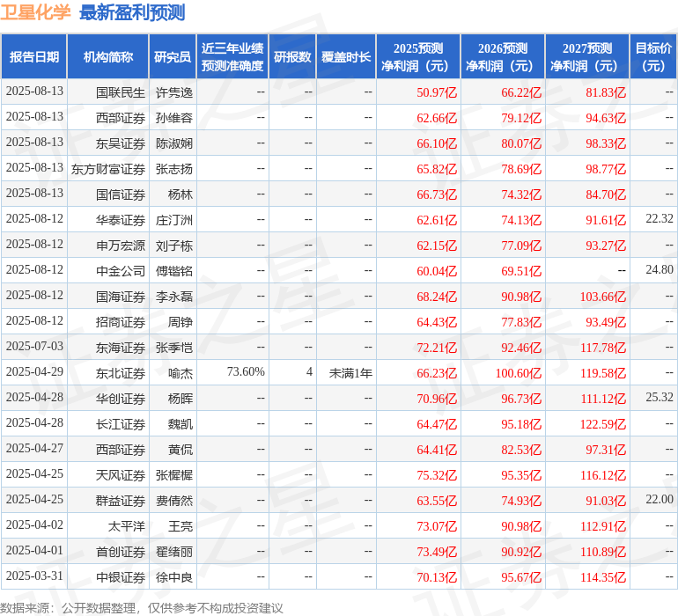Click the 研究员 column header

[x=173, y=57]
